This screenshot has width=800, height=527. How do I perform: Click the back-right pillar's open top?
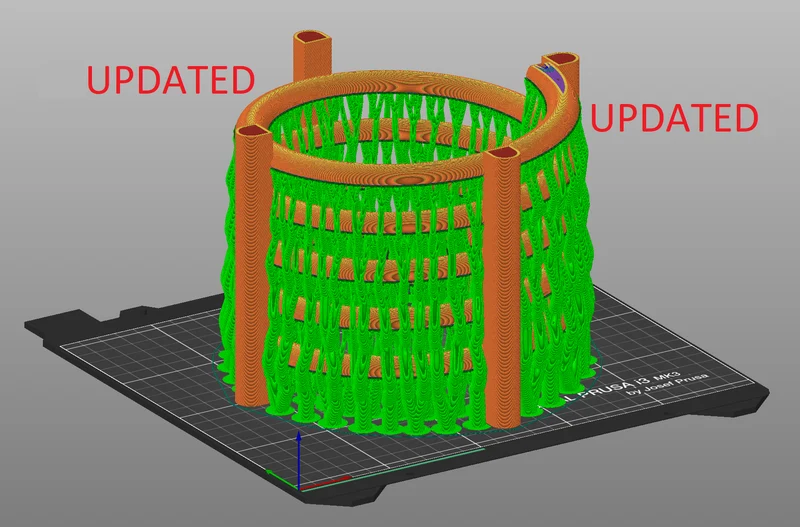pyautogui.click(x=561, y=59)
